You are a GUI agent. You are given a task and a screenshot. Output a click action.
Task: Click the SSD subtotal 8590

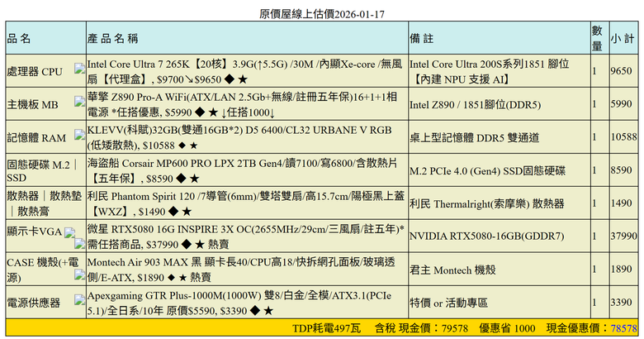click(621, 169)
